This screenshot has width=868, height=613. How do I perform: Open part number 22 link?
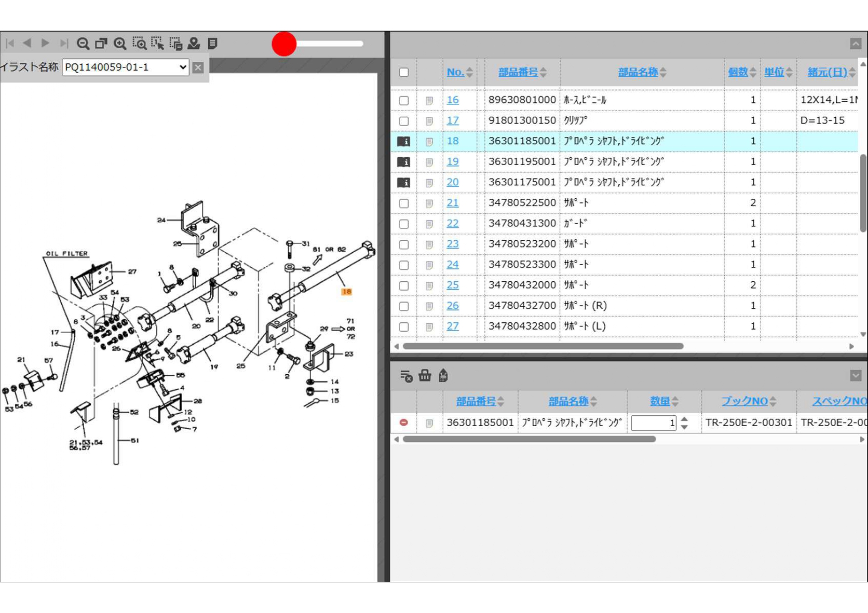pyautogui.click(x=452, y=223)
